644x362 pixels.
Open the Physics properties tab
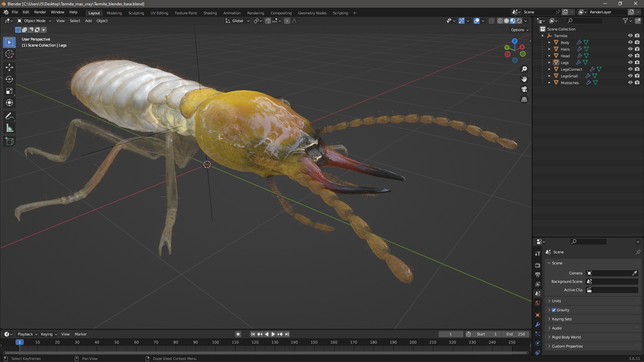538,343
